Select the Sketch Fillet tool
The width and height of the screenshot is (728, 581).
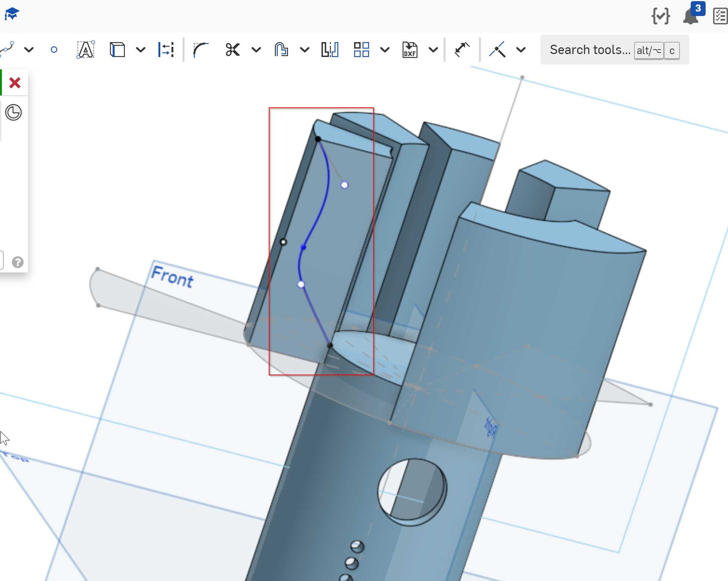(x=201, y=50)
